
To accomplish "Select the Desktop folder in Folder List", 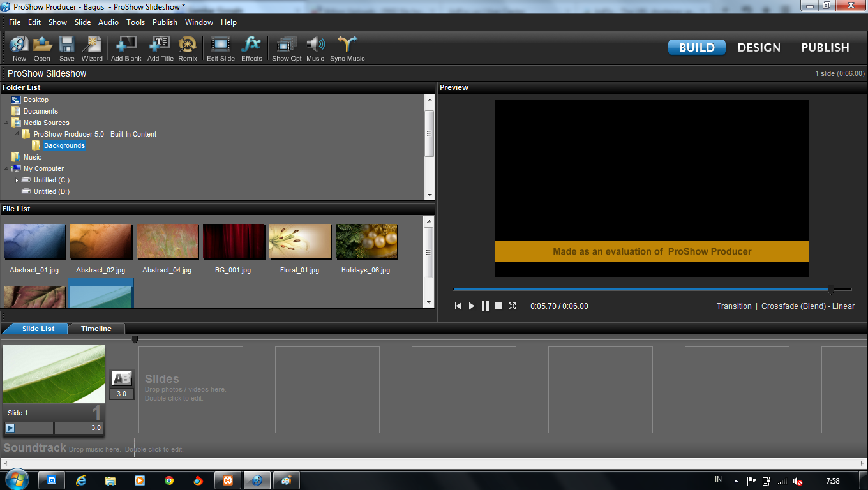I will click(x=36, y=100).
